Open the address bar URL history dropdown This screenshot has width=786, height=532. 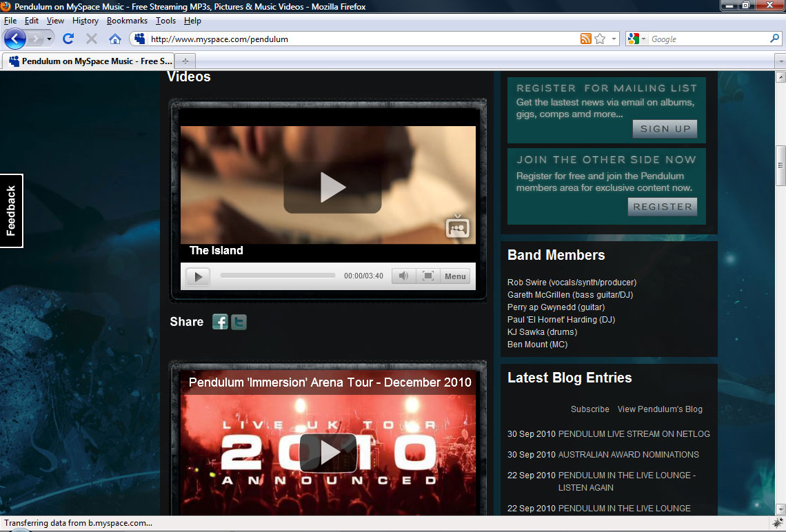pos(614,39)
